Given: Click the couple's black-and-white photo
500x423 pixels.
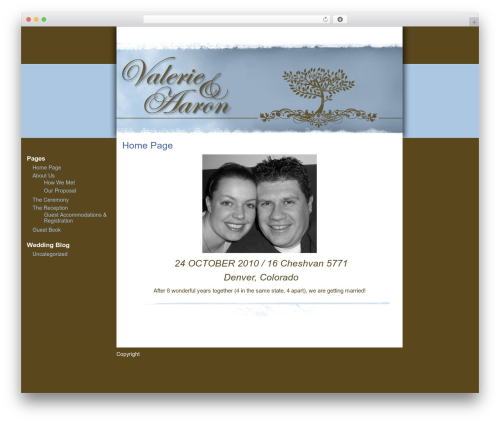Looking at the screenshot, I should click(x=260, y=203).
